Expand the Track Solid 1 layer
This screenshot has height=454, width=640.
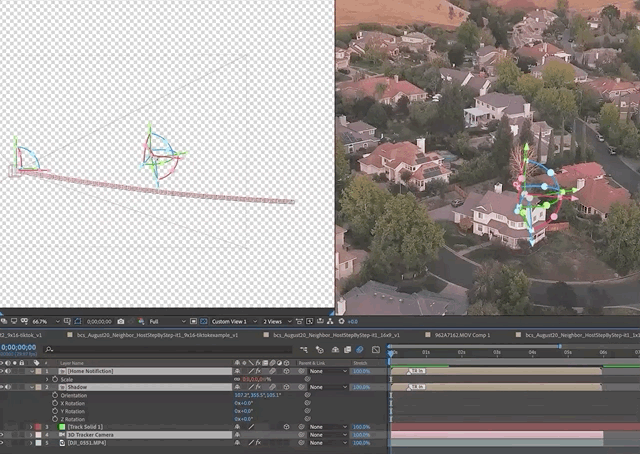pyautogui.click(x=31, y=427)
